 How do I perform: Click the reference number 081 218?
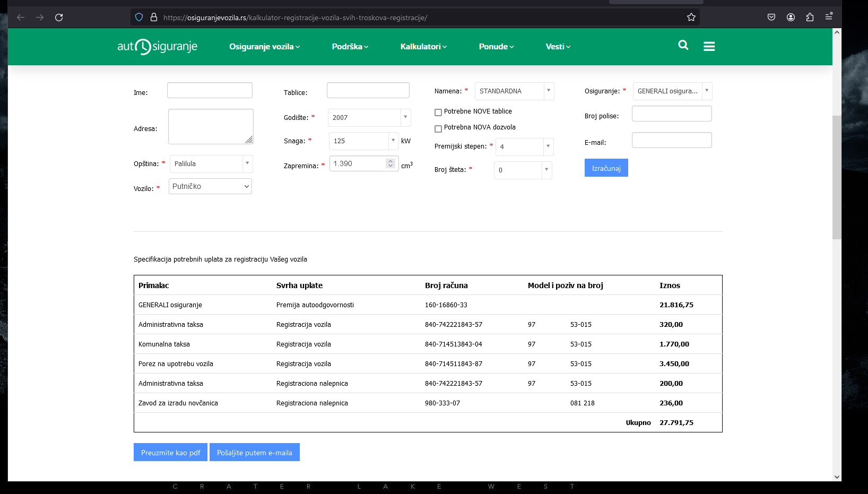pos(583,403)
